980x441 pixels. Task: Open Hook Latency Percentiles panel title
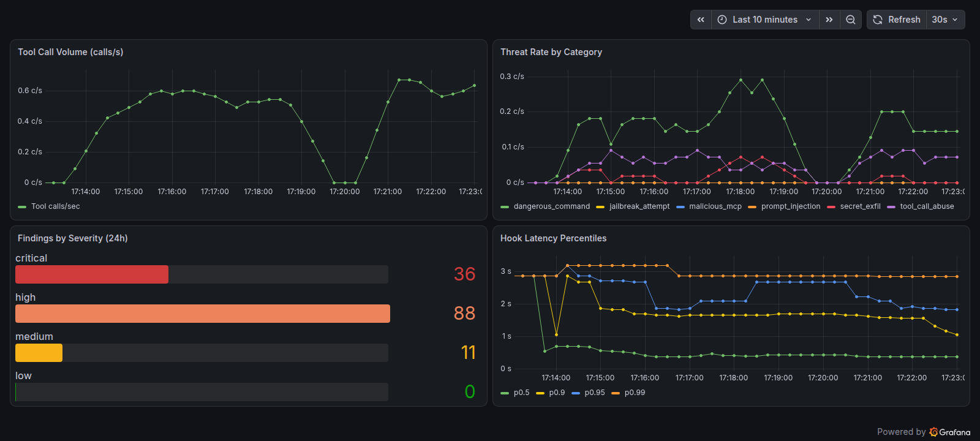(553, 238)
